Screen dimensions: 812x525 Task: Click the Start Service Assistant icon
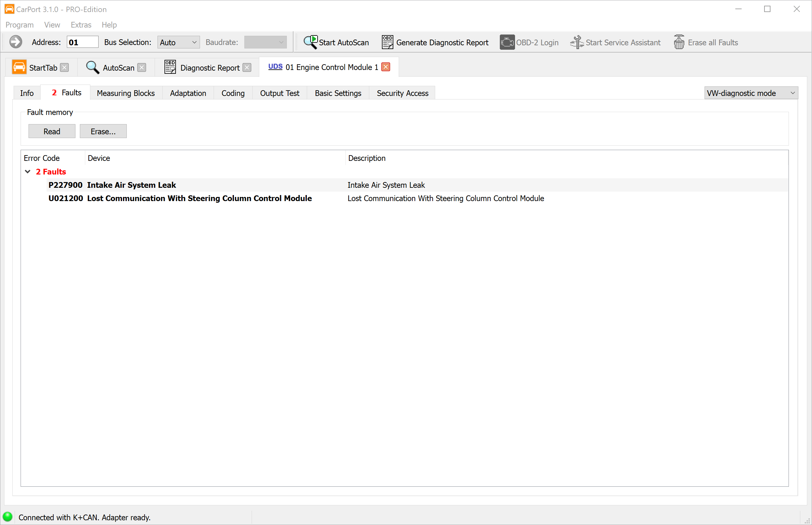(577, 42)
